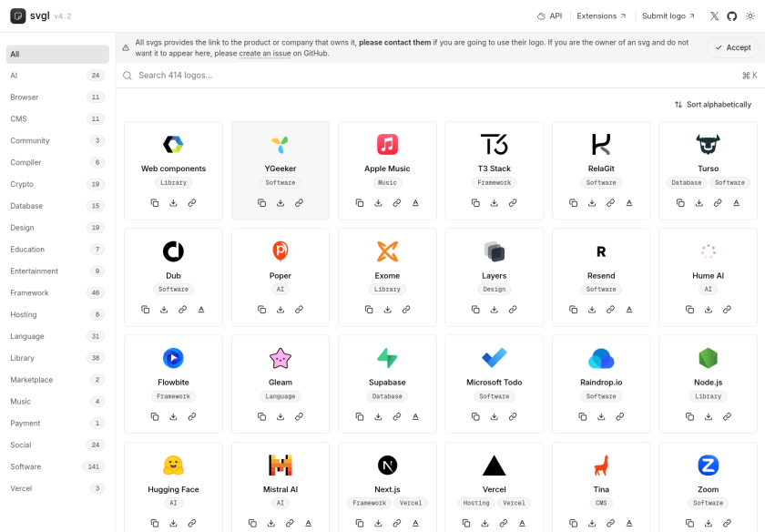Filter by the Crypto category
Image resolution: width=765 pixels, height=532 pixels.
(x=57, y=184)
